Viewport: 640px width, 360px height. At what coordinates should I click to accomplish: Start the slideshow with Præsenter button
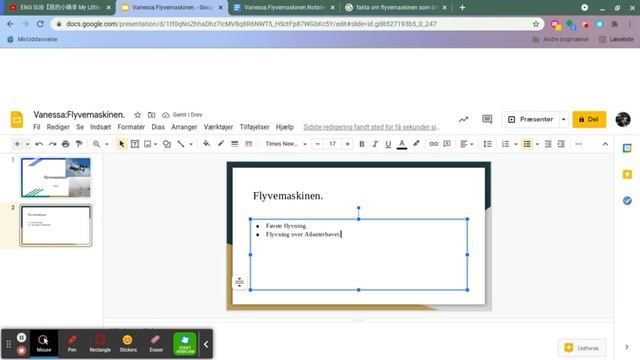[x=531, y=119]
